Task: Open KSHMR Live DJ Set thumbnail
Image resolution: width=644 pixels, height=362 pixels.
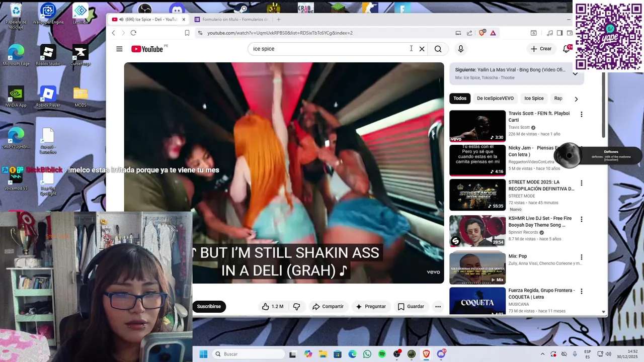Action: (x=477, y=231)
